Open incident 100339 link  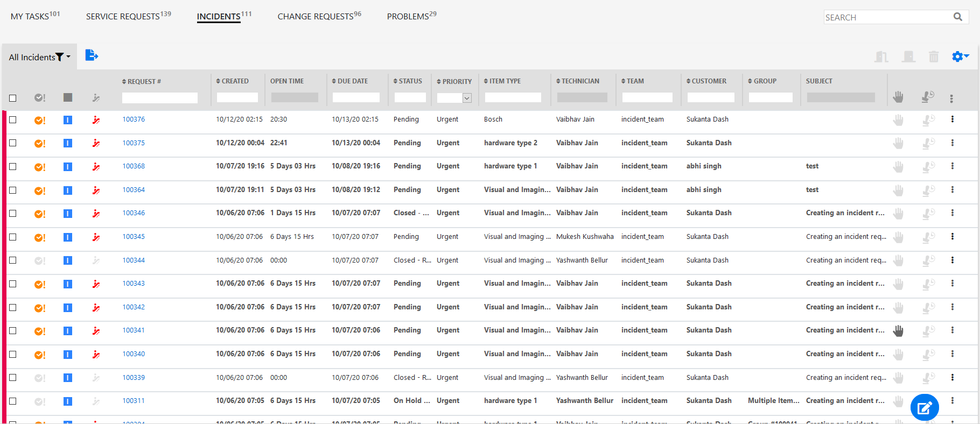click(134, 378)
